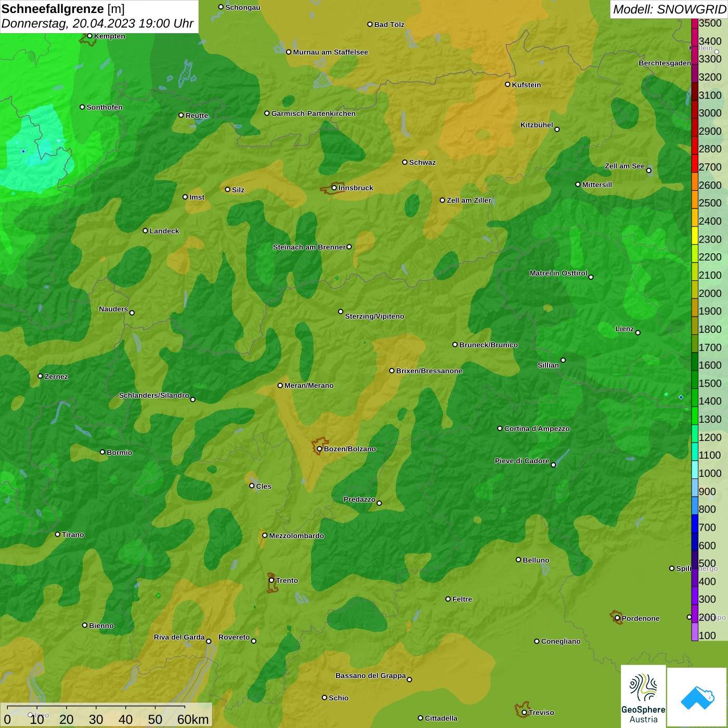
Task: Click the "Murnau am Staffelsee" map label
Action: point(330,52)
